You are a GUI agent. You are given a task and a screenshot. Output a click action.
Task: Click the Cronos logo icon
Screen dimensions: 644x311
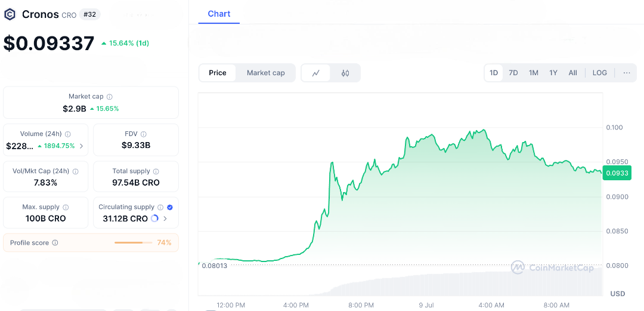pyautogui.click(x=10, y=15)
